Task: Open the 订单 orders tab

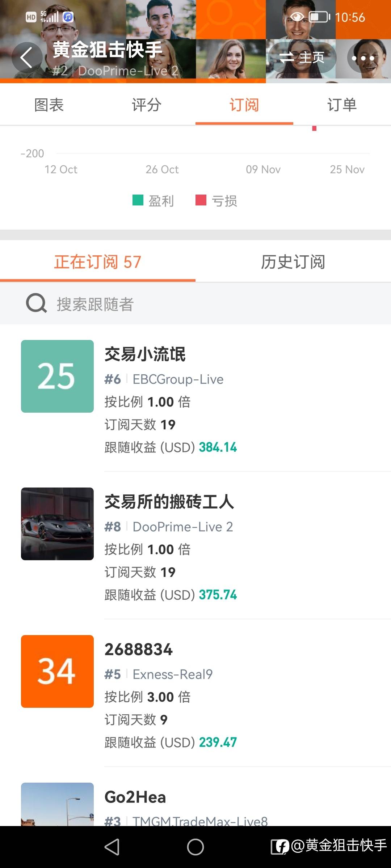Action: 342,105
